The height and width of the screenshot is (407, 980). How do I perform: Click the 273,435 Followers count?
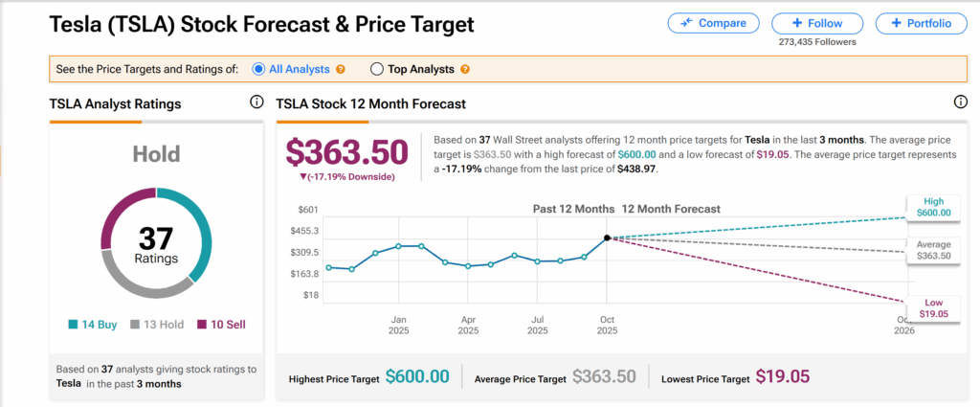(817, 42)
